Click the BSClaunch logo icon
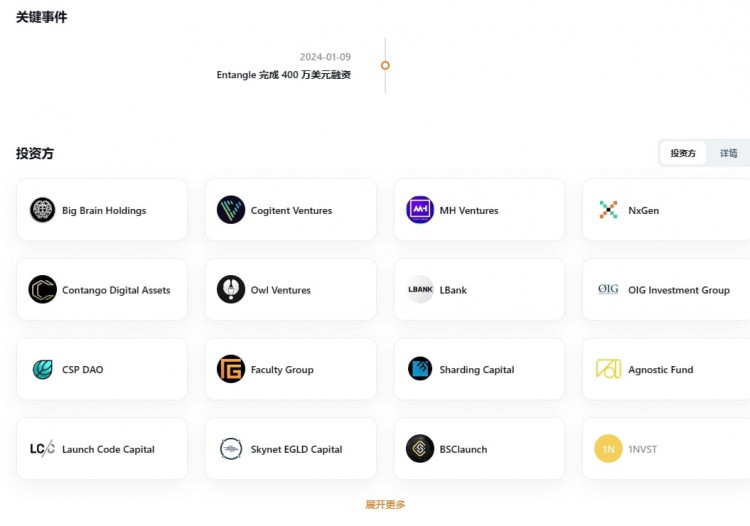Viewport: 750px width, 526px height. coord(420,449)
